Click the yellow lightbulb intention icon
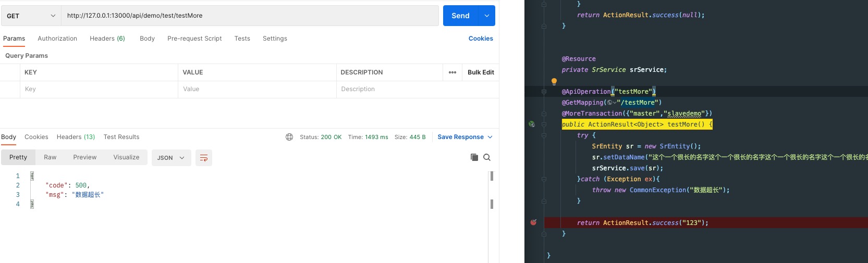Screen dimensions: 868x263 pyautogui.click(x=554, y=81)
